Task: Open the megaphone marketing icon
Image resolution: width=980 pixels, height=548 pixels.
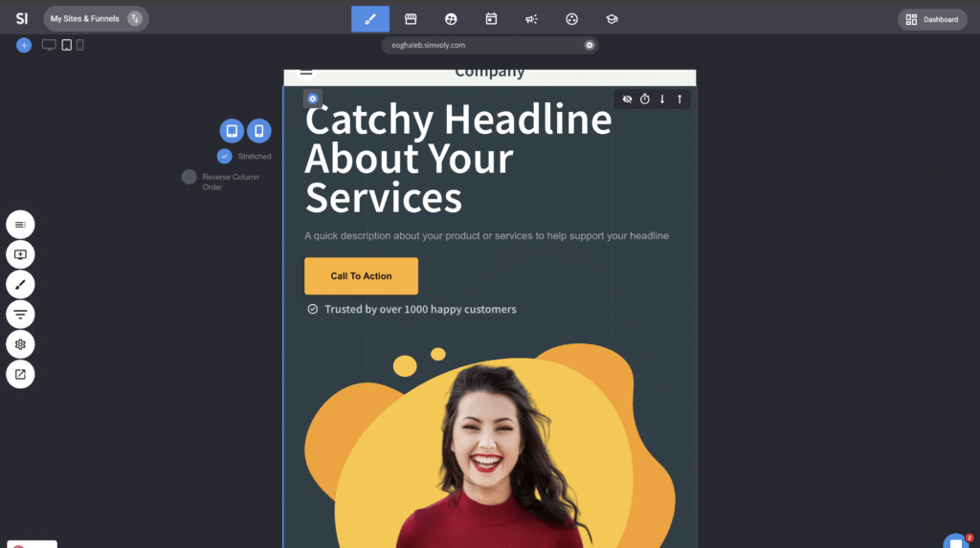Action: coord(531,19)
